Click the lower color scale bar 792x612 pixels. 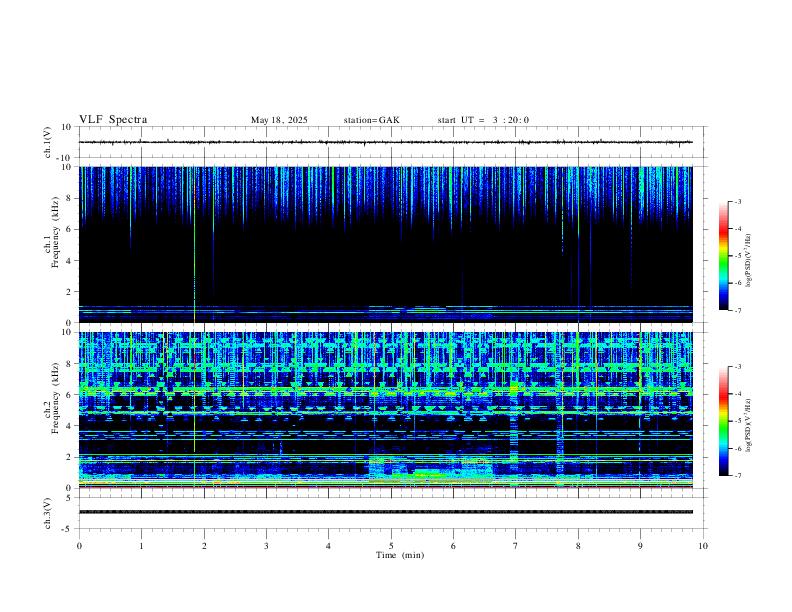coord(723,421)
